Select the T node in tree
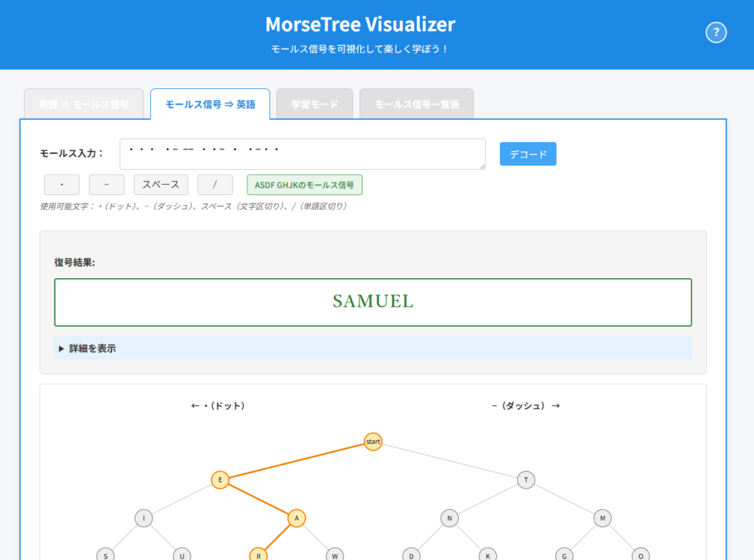 526,481
